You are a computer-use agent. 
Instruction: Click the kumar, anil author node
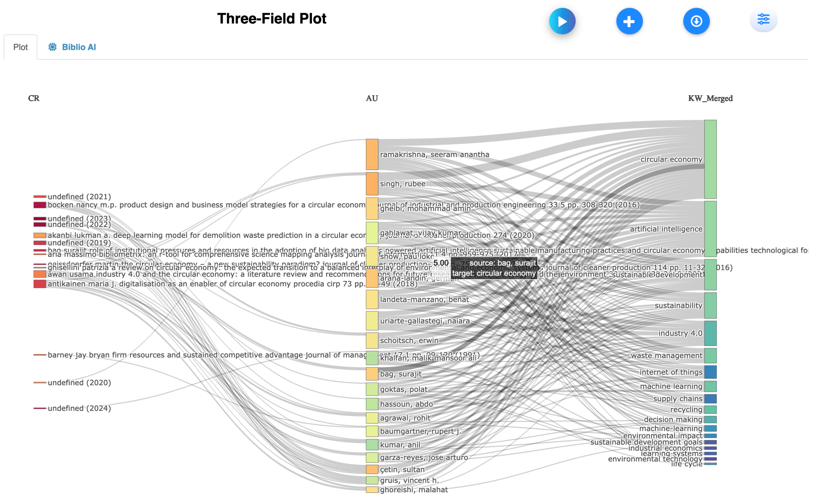coord(372,444)
